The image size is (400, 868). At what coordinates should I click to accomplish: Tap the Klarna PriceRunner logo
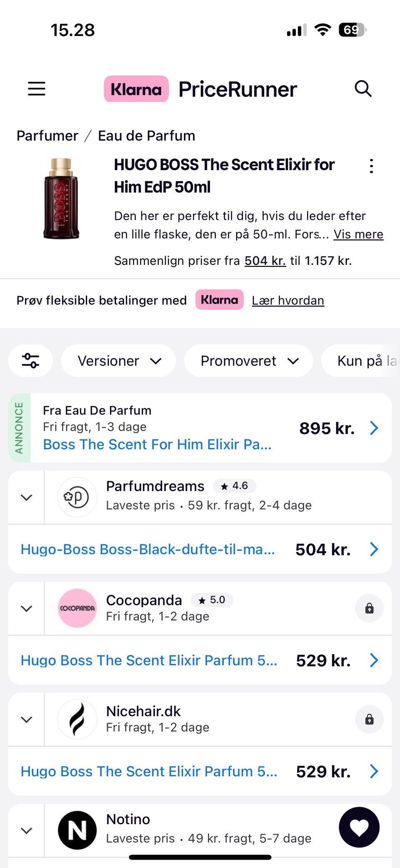(200, 89)
